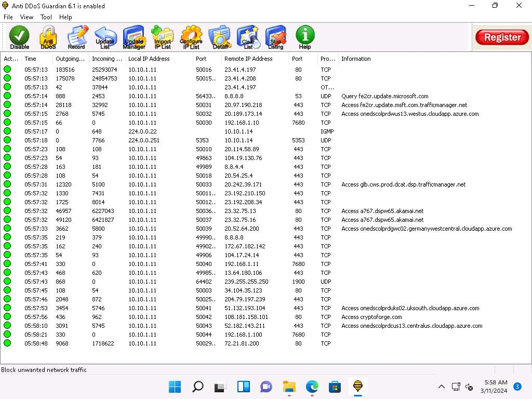
Task: Open the Update Manager icon
Action: 134,37
